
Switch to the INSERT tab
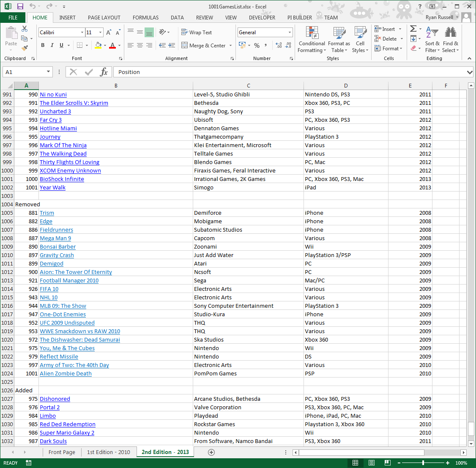[x=67, y=18]
